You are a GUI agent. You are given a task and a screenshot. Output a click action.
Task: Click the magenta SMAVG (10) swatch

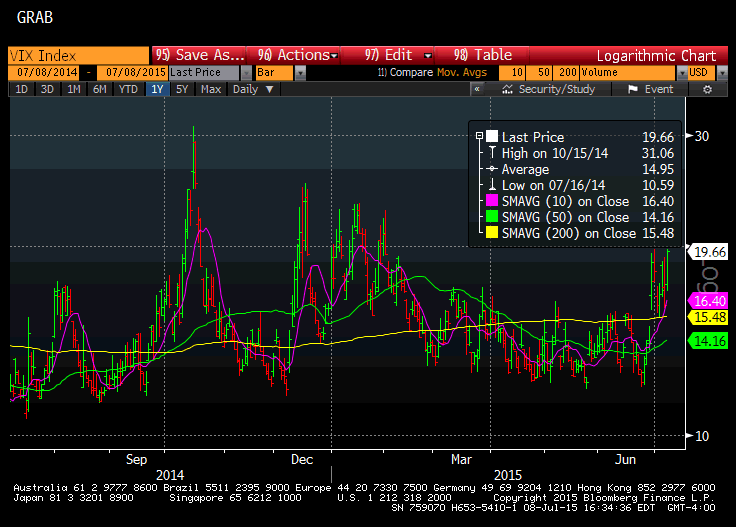tap(491, 201)
